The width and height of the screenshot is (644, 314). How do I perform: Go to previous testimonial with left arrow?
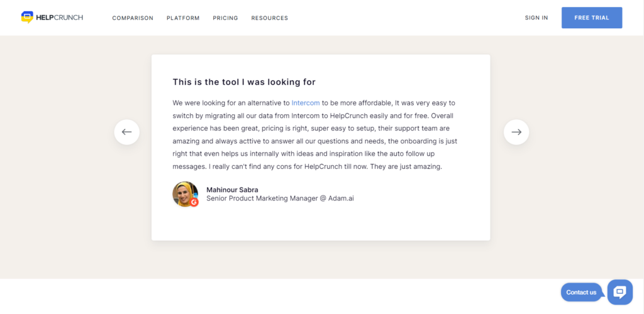pyautogui.click(x=127, y=132)
